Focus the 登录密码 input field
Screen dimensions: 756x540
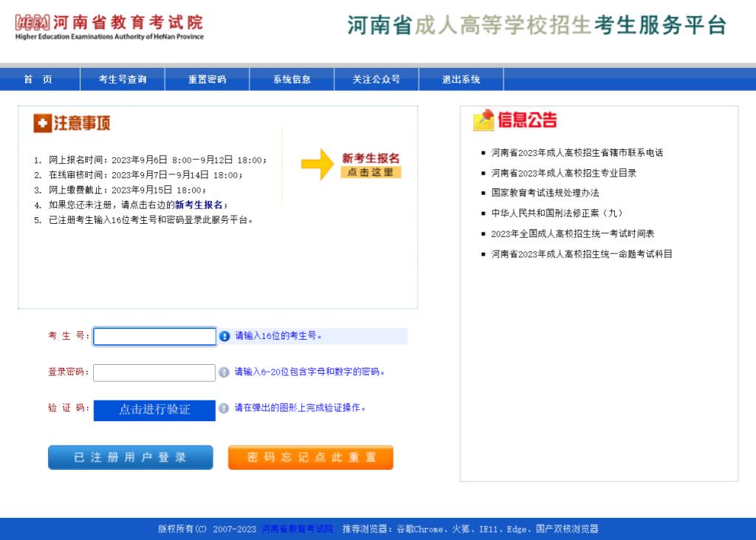pyautogui.click(x=154, y=372)
